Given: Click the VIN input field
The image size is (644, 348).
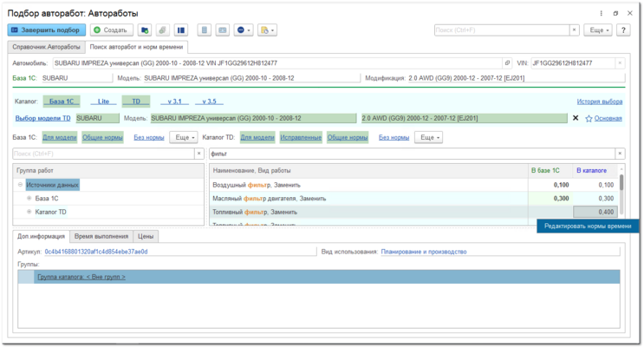Looking at the screenshot, I should [573, 63].
